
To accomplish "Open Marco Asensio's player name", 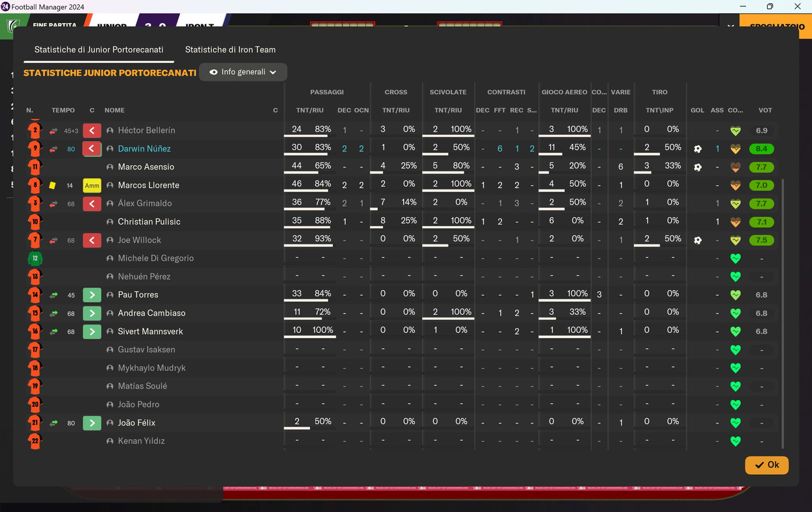I will pos(146,167).
